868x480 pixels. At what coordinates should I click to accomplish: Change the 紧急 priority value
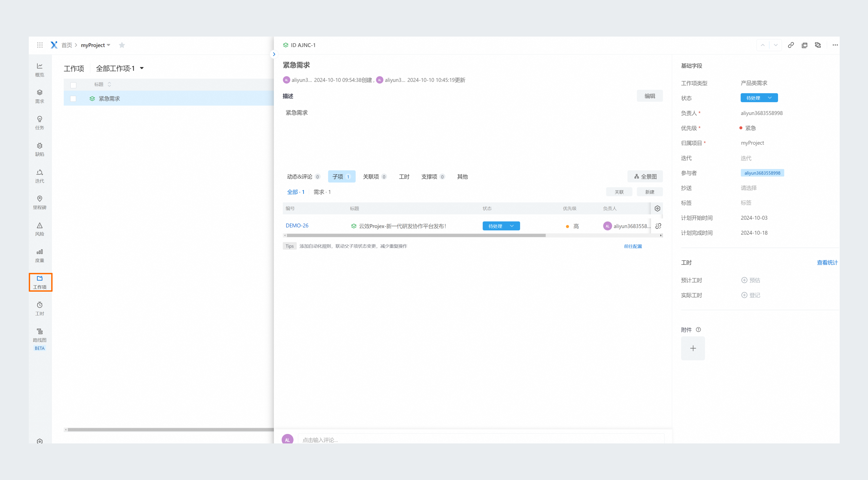[x=747, y=128]
